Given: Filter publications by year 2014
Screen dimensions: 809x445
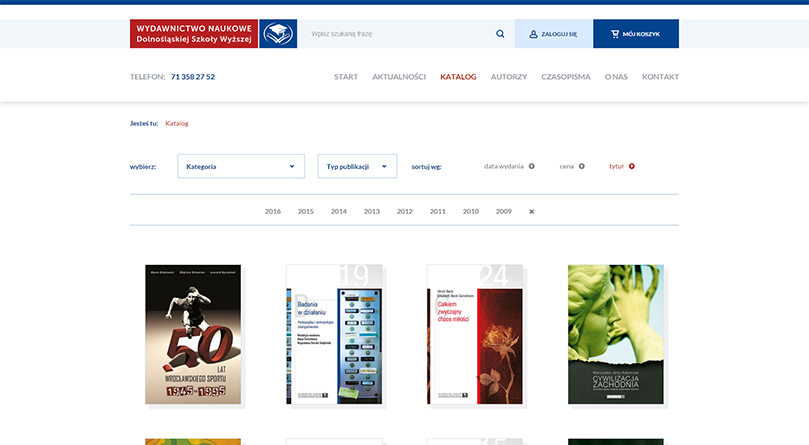Looking at the screenshot, I should click(339, 212).
